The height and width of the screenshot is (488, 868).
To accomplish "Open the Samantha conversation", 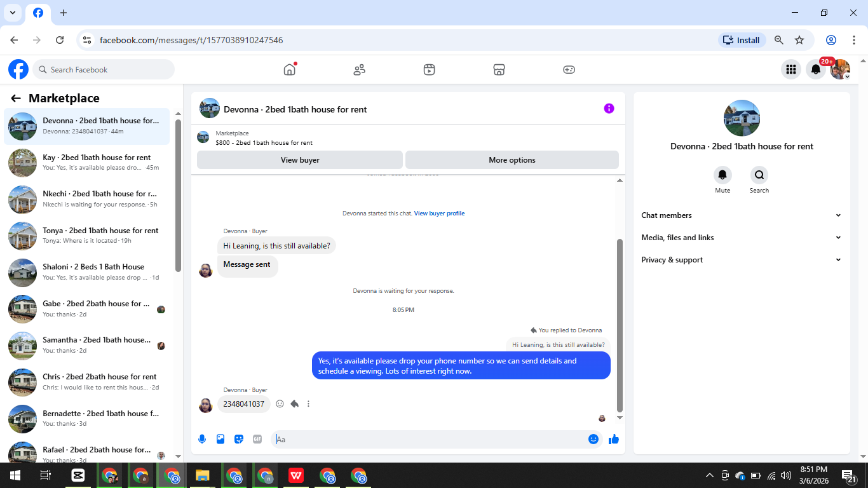I will [x=87, y=345].
